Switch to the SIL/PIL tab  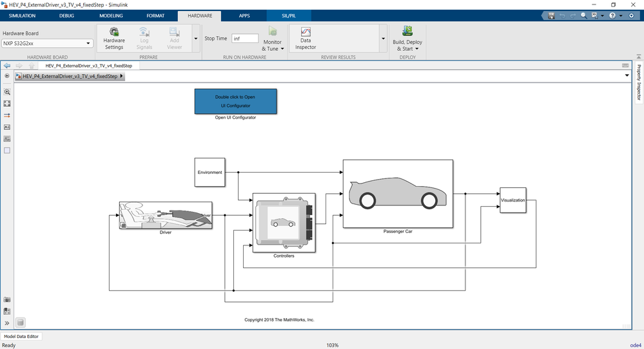coord(289,15)
